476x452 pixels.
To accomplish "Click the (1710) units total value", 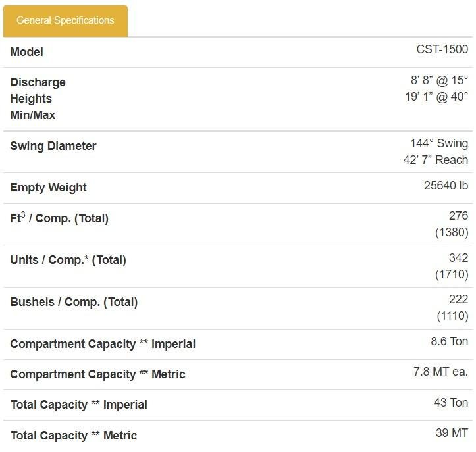I will pos(452,274).
